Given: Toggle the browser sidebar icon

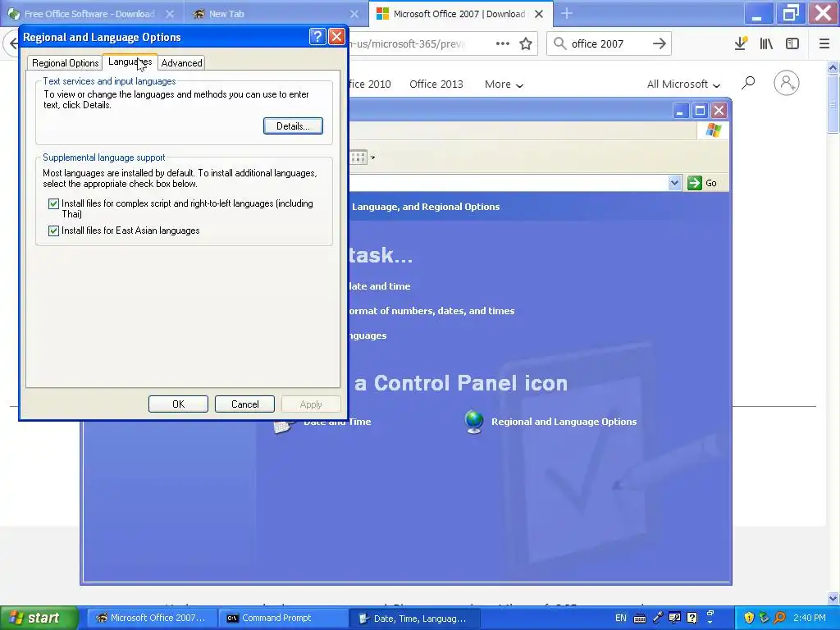Looking at the screenshot, I should [x=792, y=43].
